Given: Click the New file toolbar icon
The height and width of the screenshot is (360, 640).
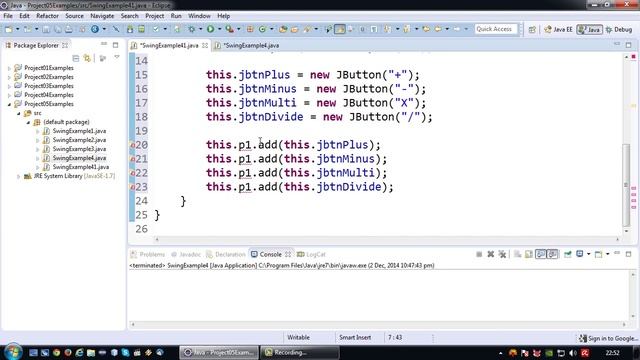Looking at the screenshot, I should [x=9, y=29].
